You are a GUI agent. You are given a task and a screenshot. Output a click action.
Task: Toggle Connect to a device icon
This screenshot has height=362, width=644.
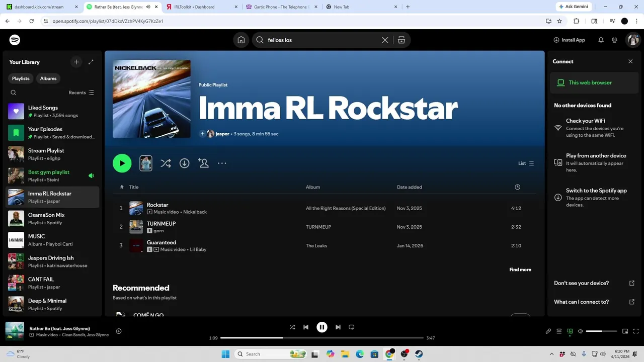tap(570, 331)
